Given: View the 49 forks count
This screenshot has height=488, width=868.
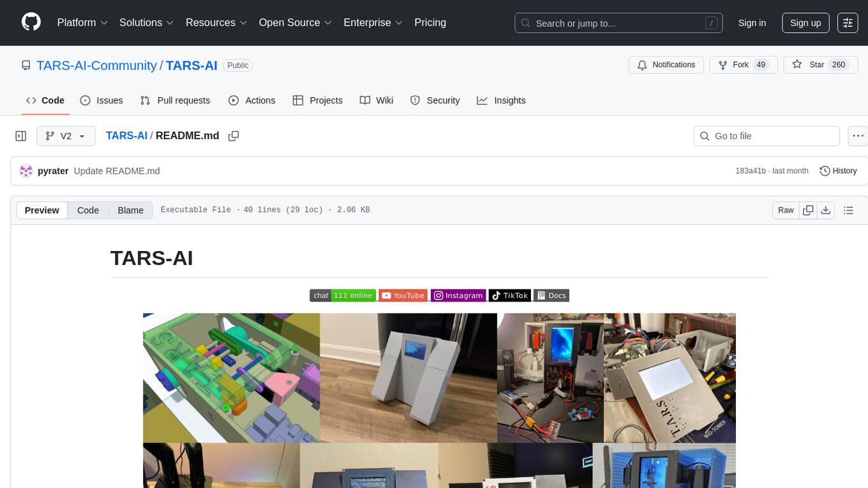Looking at the screenshot, I should coord(761,65).
